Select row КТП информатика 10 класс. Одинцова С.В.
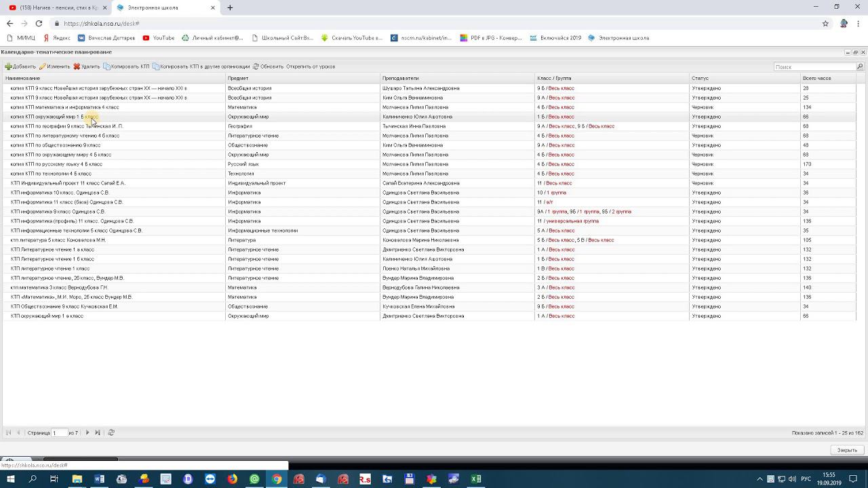 click(x=429, y=192)
